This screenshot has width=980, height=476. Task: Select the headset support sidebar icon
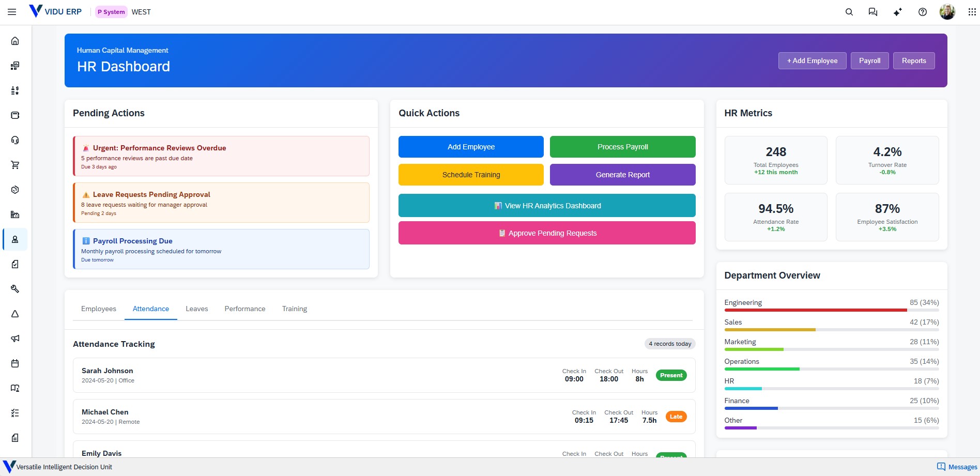coord(15,140)
